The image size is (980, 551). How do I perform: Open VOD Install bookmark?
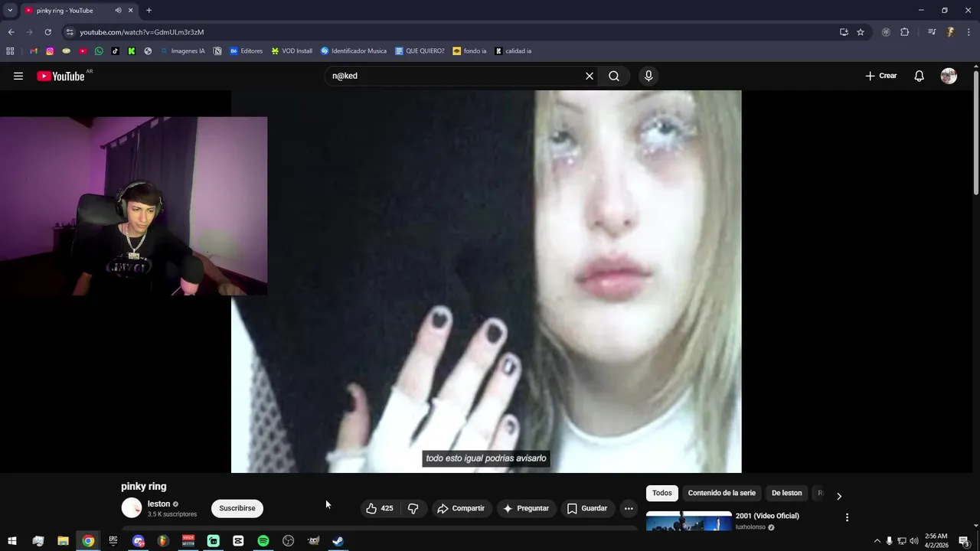click(x=292, y=51)
